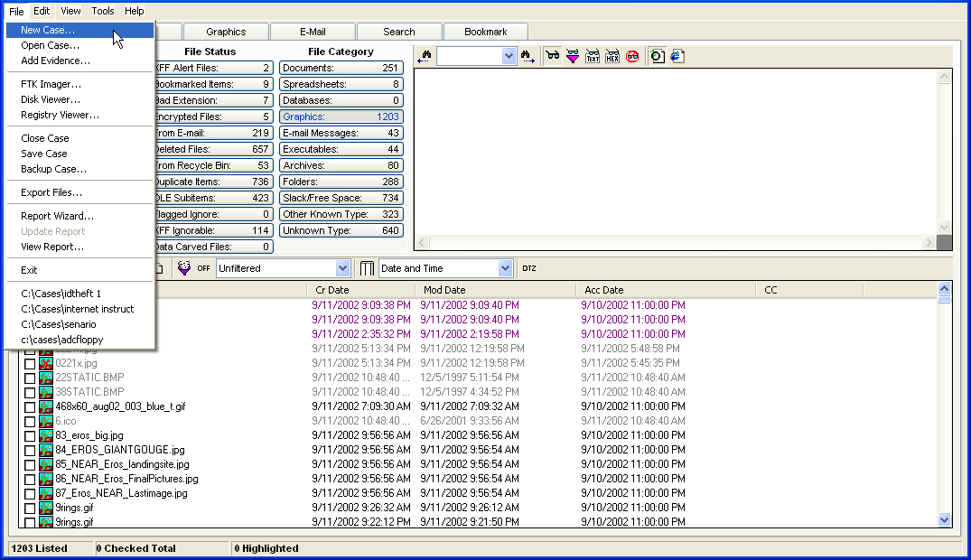Select Backup Case menu entry
The height and width of the screenshot is (560, 971).
(79, 169)
